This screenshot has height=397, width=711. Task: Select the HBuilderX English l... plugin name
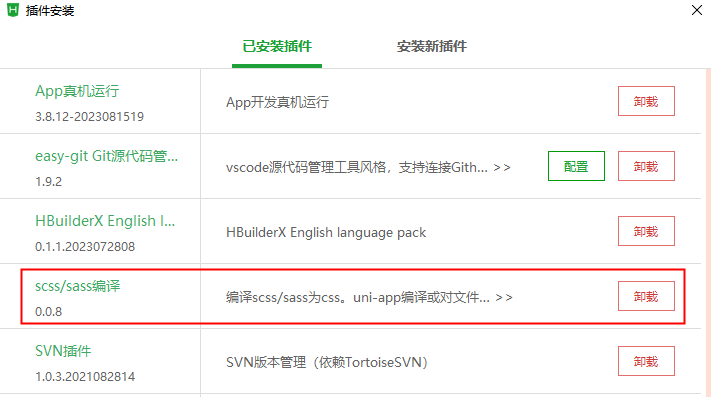(105, 221)
